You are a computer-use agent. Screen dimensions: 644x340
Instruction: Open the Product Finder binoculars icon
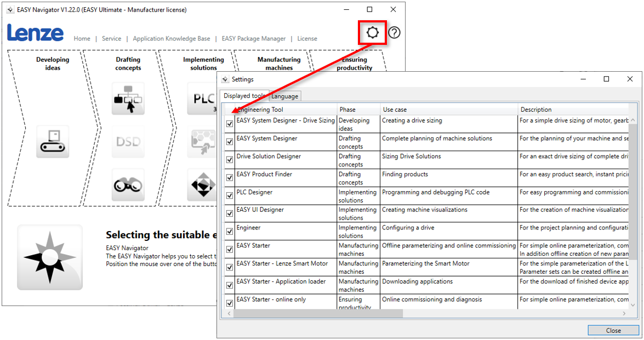point(128,185)
